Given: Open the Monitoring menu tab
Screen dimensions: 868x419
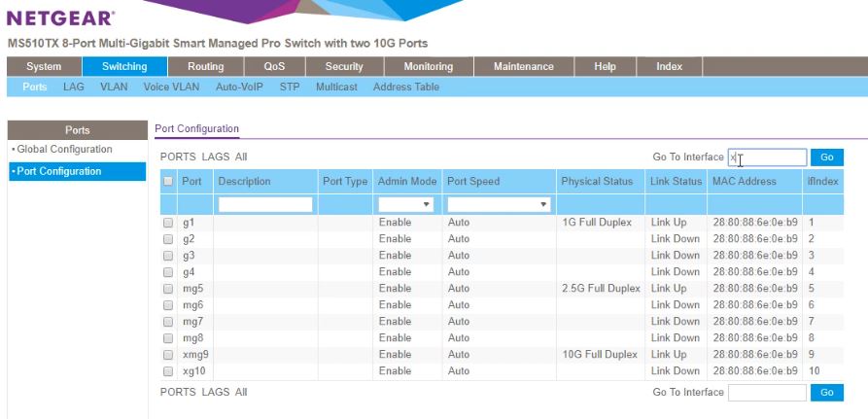Looking at the screenshot, I should [429, 67].
